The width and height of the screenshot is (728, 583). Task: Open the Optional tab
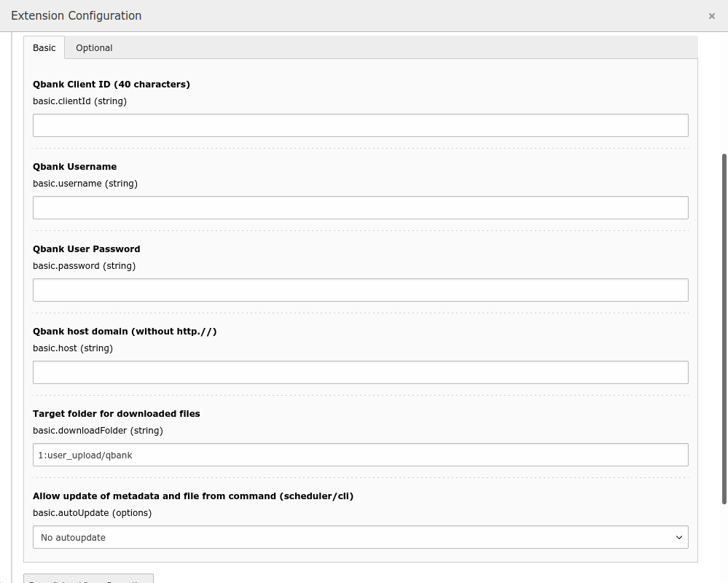pos(94,48)
